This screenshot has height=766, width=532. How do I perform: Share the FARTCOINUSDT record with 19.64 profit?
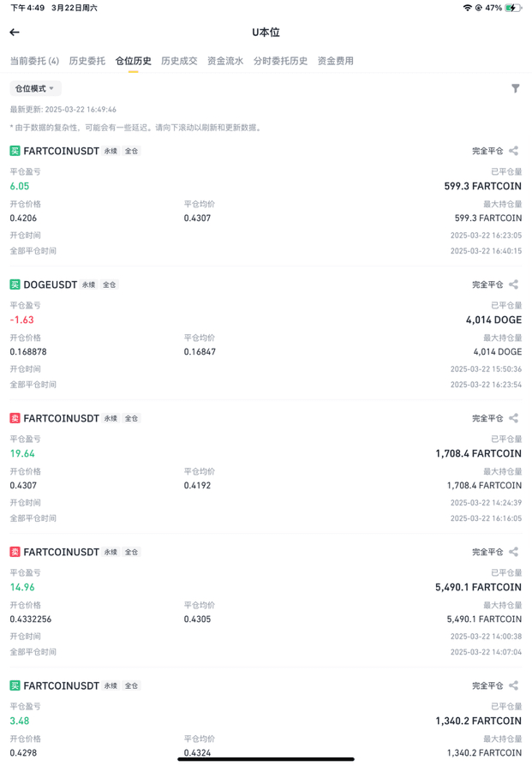(513, 418)
